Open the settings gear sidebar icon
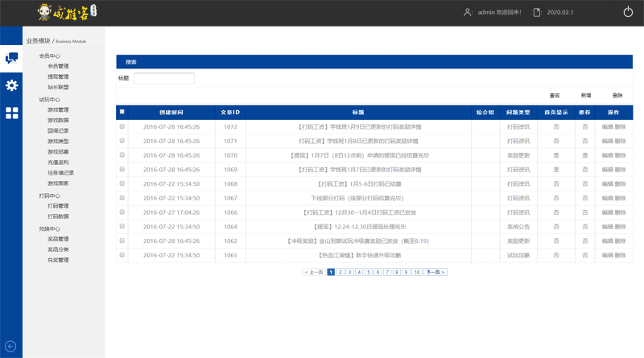 [11, 85]
